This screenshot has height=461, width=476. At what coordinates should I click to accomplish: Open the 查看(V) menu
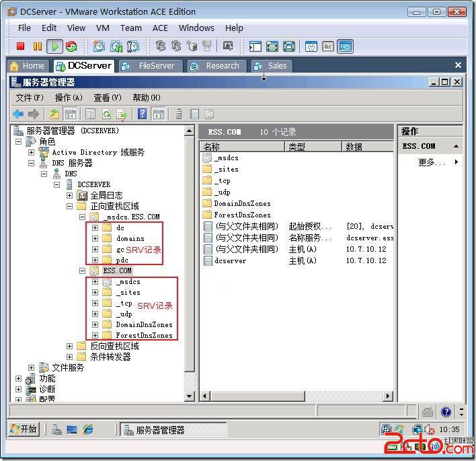pos(108,98)
